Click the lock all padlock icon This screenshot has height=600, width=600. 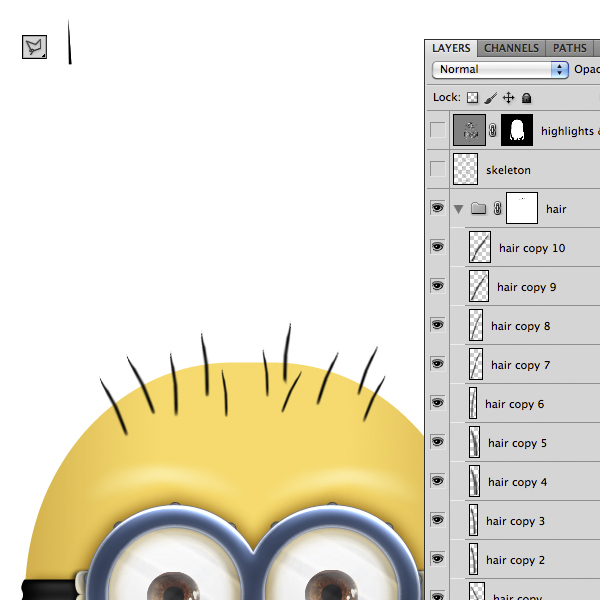pos(526,98)
